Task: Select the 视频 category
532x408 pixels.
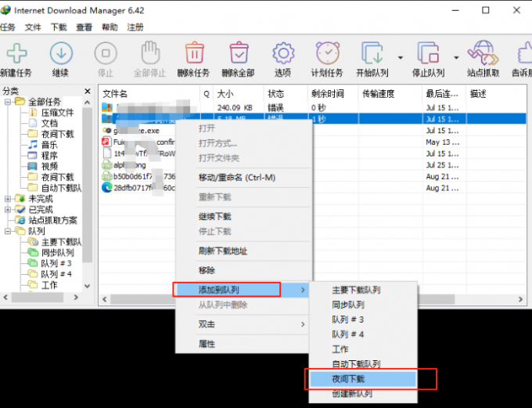Action: (49, 167)
